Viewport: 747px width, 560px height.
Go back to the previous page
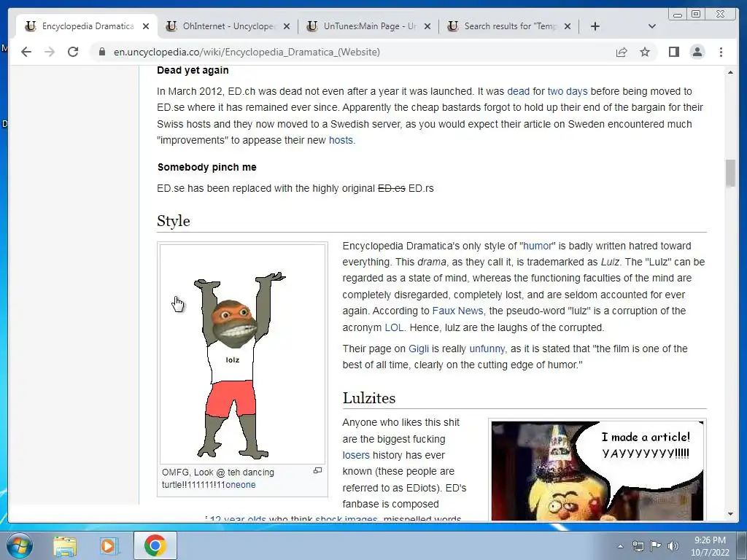[x=26, y=52]
